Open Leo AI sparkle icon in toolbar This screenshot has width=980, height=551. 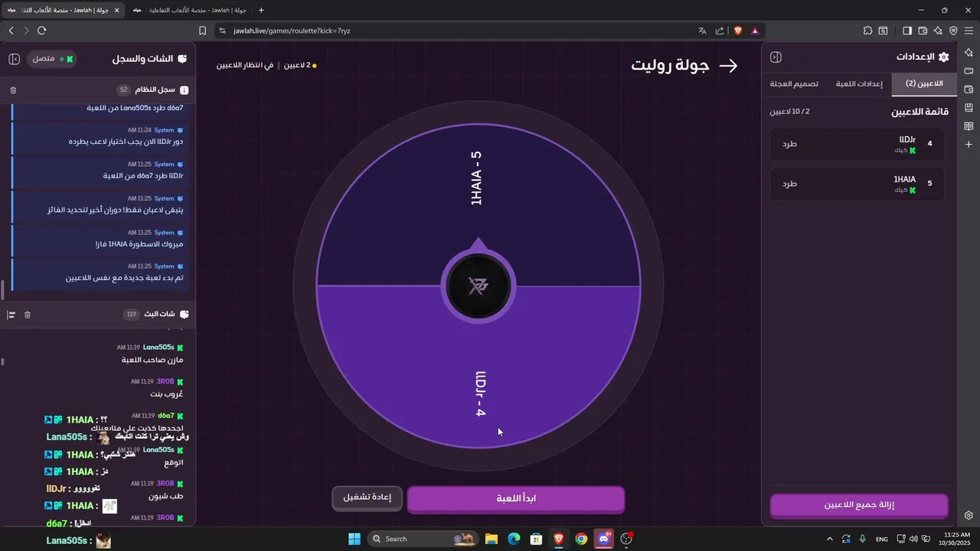tap(938, 31)
